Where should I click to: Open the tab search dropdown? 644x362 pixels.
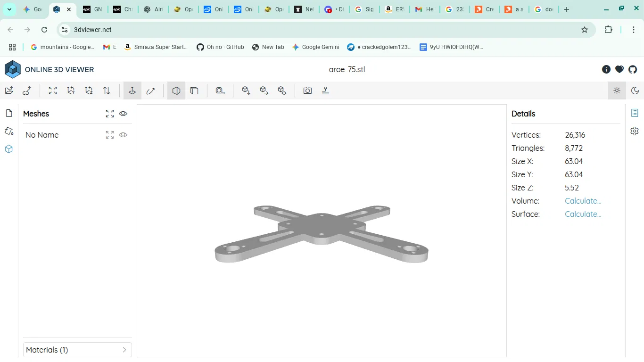coord(9,9)
